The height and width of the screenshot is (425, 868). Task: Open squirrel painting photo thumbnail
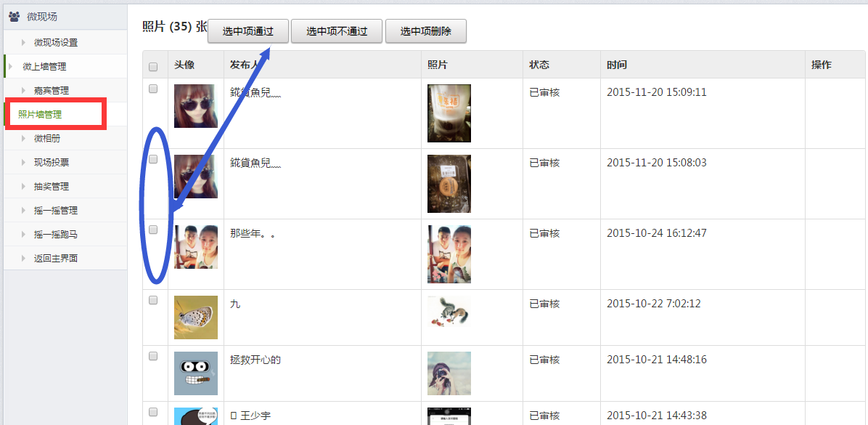click(449, 312)
